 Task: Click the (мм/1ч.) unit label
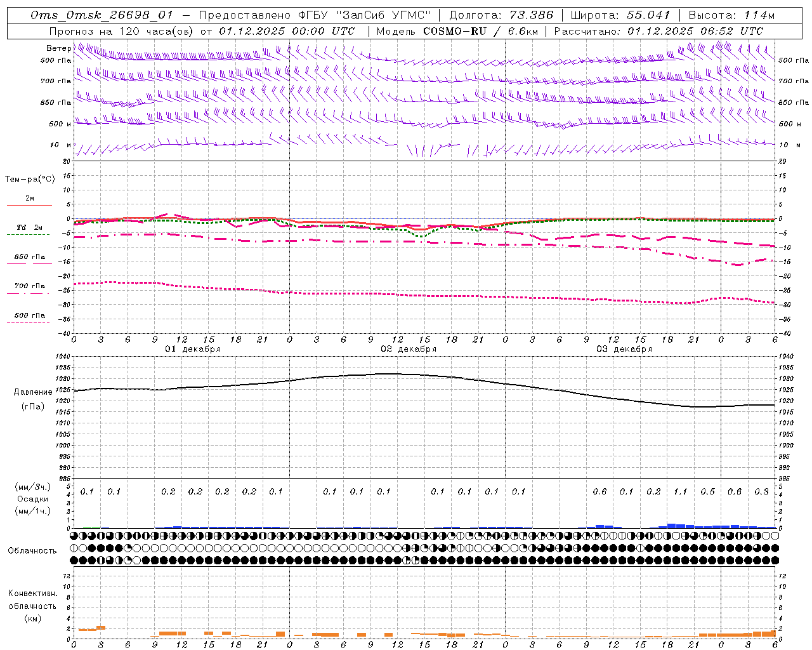33,511
